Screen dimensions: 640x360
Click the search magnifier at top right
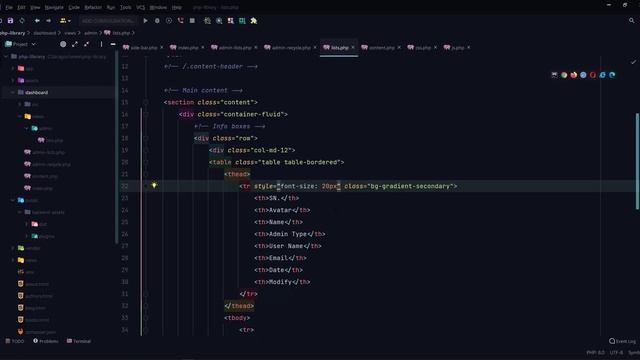[x=632, y=20]
